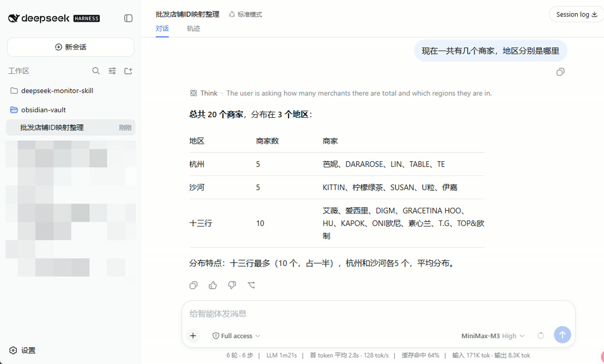Image resolution: width=604 pixels, height=364 pixels.
Task: Click the 输入 171K tok status entry
Action: pyautogui.click(x=471, y=355)
